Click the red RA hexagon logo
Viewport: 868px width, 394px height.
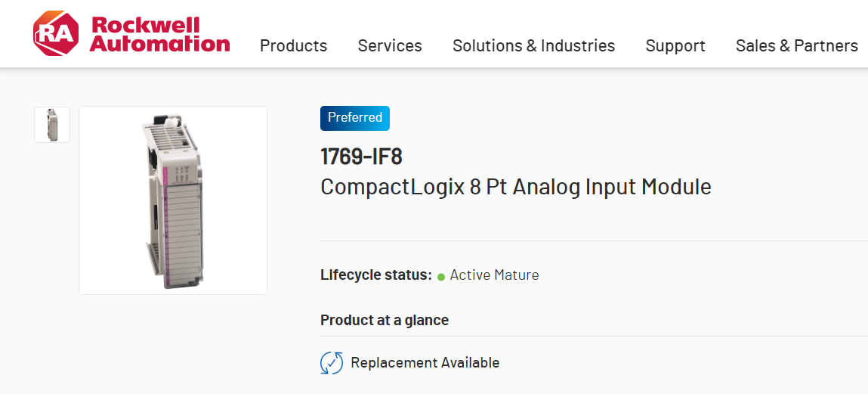55,34
